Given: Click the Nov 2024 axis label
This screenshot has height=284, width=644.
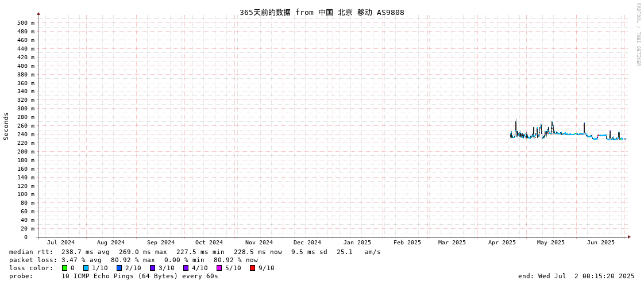Looking at the screenshot, I should [x=259, y=243].
